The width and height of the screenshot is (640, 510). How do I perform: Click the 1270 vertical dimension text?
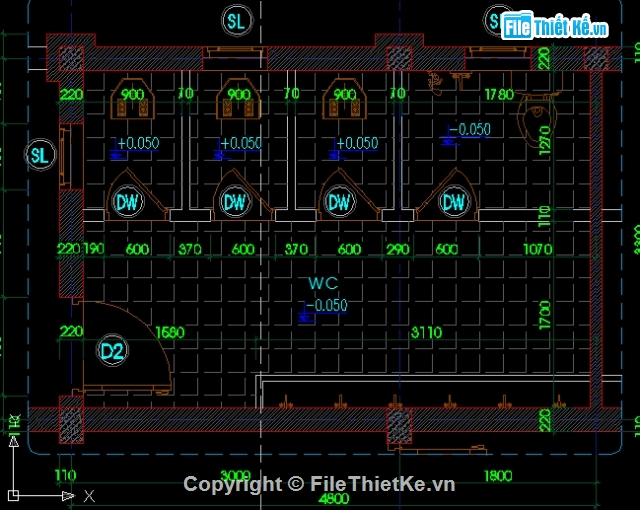click(545, 141)
